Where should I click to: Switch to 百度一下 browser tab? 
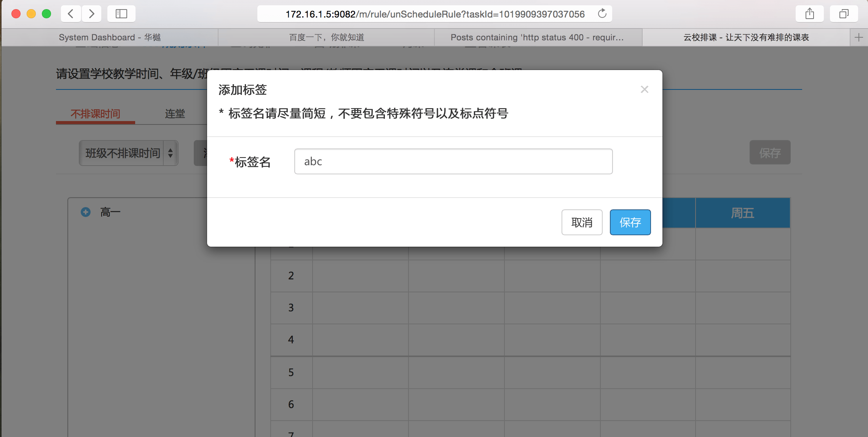tap(326, 37)
